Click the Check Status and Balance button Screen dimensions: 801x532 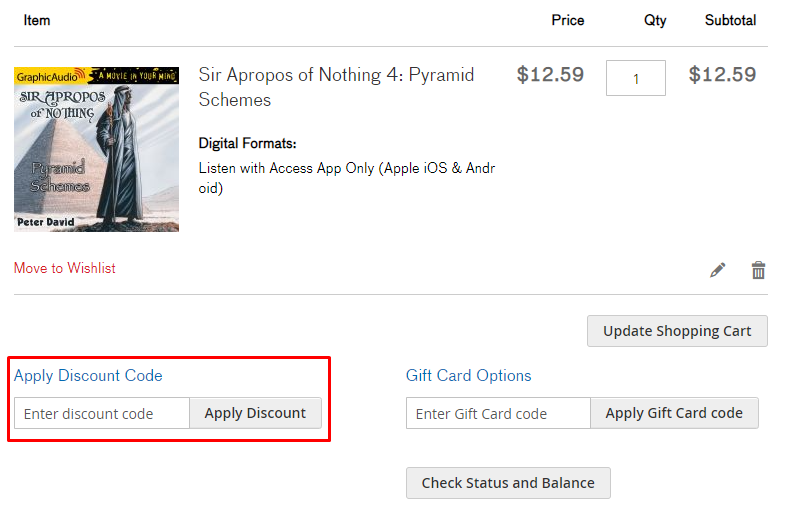(x=508, y=483)
